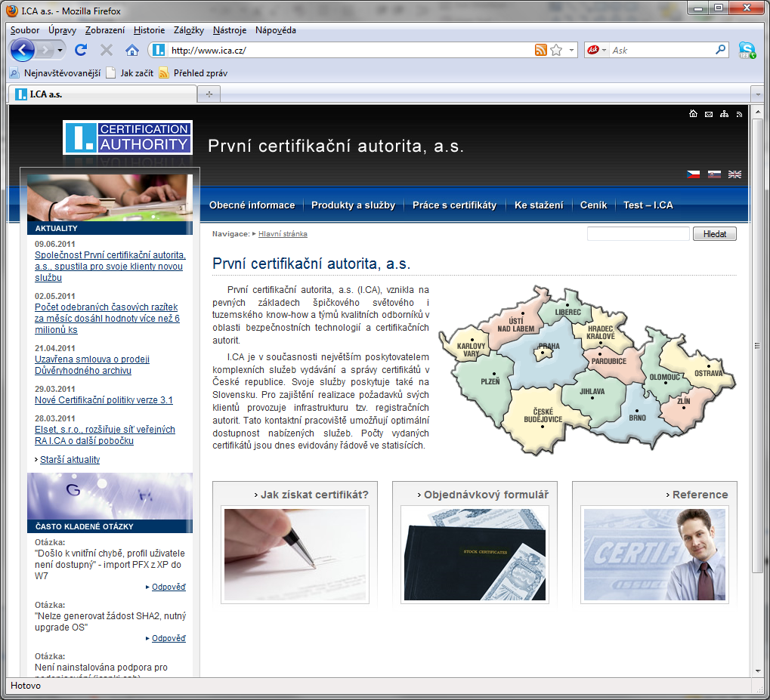Click the Stop loading X icon
Viewport: 770px width, 700px height.
pyautogui.click(x=106, y=50)
